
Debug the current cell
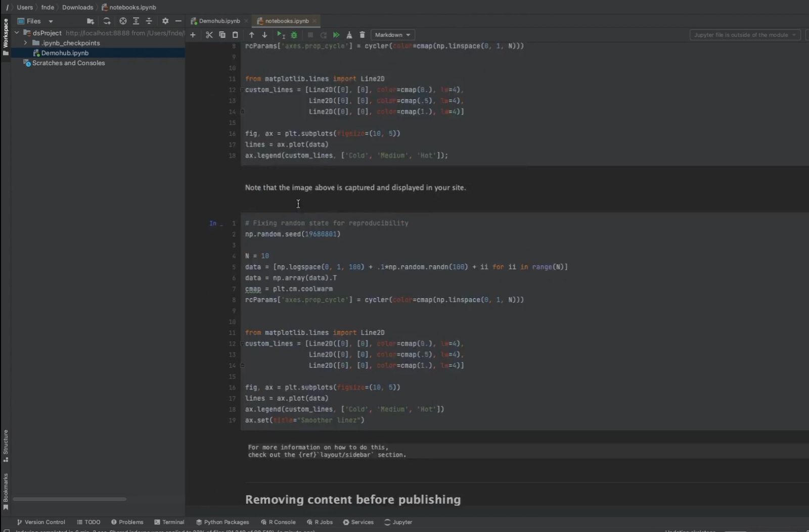coord(294,35)
